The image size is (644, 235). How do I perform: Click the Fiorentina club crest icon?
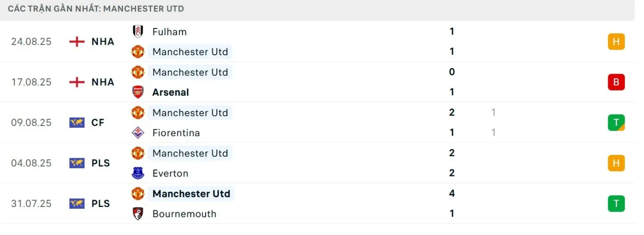138,132
